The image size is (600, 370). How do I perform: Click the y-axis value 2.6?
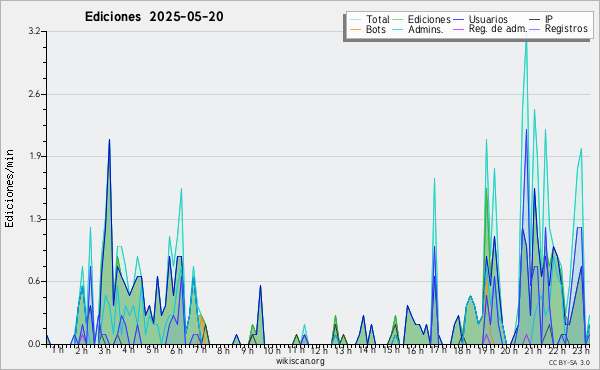tap(34, 94)
